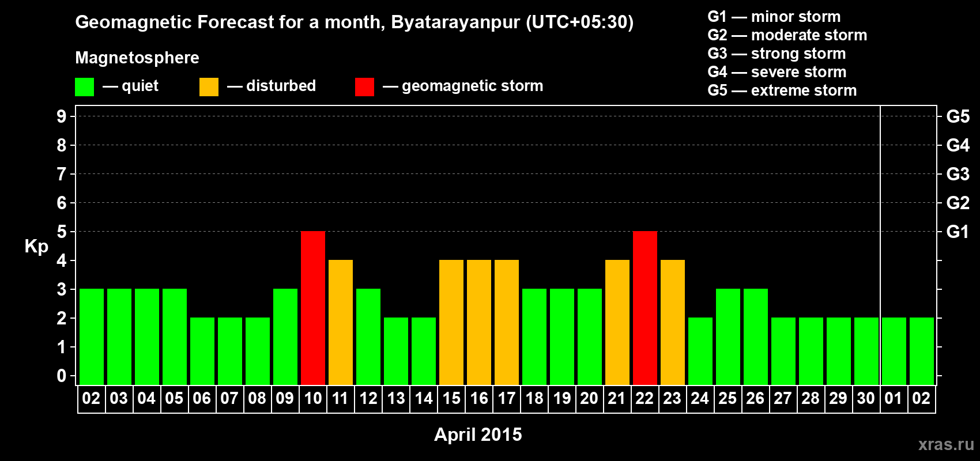The image size is (980, 461).
Task: Select the orange bar for April 23
Action: (x=673, y=322)
